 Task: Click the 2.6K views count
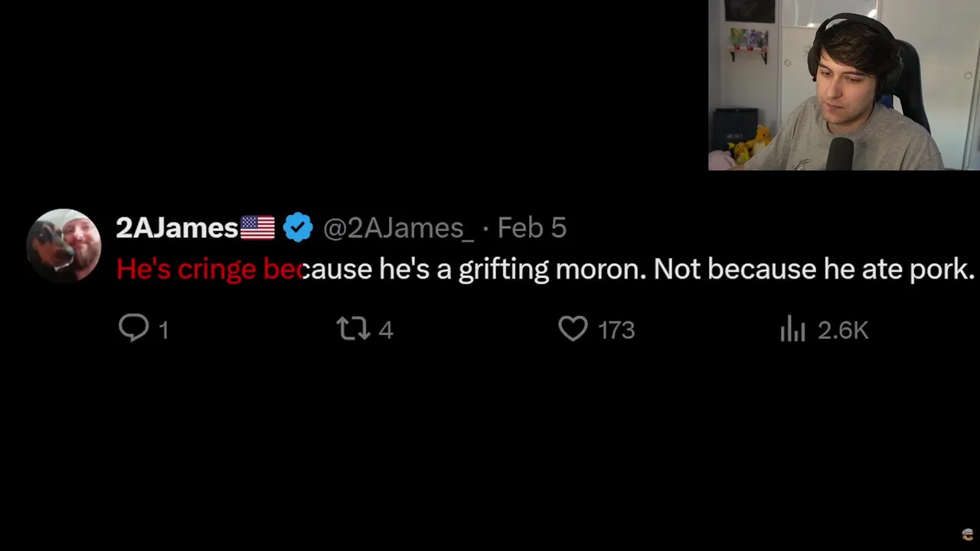pos(843,330)
